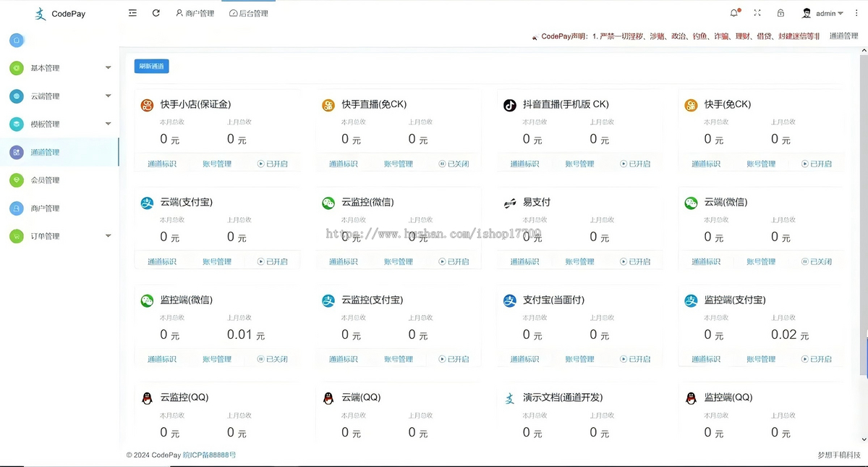Expand the 模板管理 menu arrow
Screen dimensions: 868x467
108,124
